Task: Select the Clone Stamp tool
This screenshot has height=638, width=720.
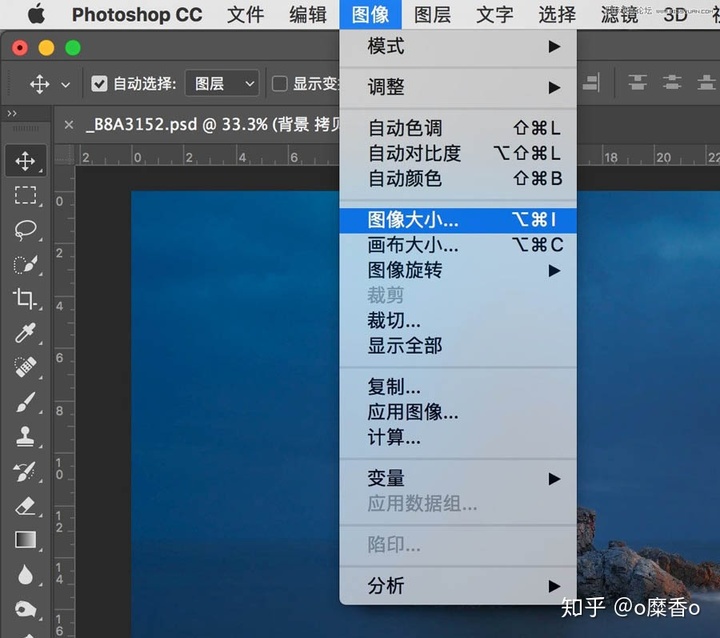Action: [x=25, y=436]
